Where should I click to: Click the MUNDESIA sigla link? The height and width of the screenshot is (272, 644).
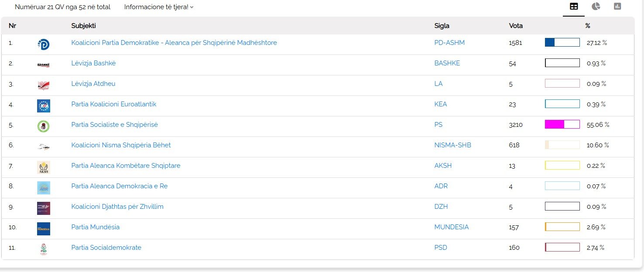point(451,227)
